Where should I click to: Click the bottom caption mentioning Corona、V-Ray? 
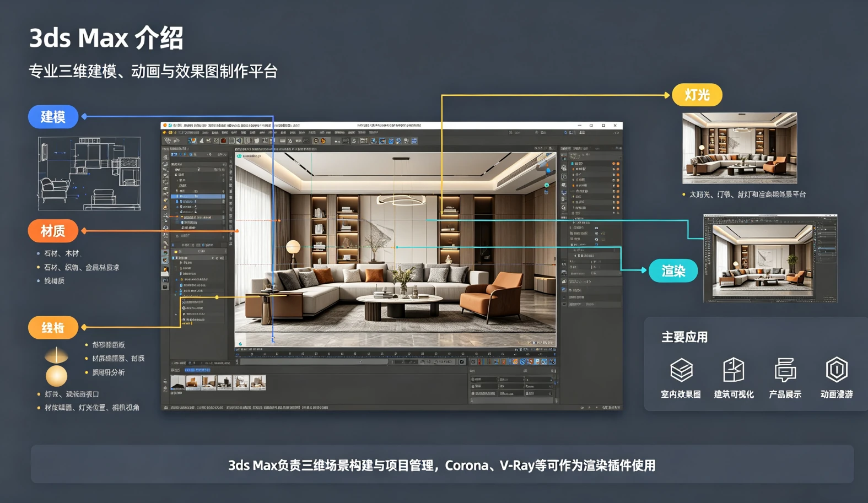click(x=442, y=466)
